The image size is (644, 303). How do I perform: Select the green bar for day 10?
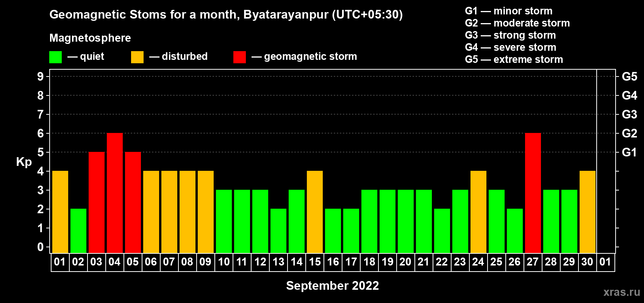coord(224,222)
